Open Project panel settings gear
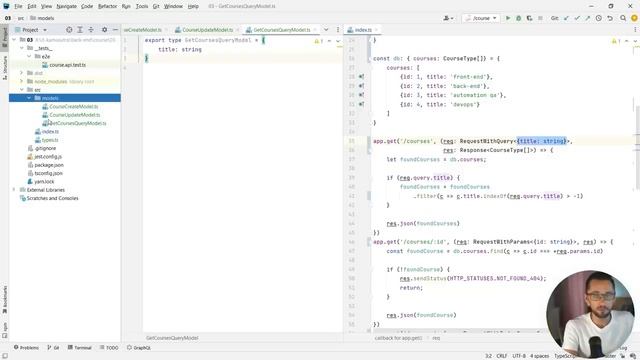 [x=104, y=30]
